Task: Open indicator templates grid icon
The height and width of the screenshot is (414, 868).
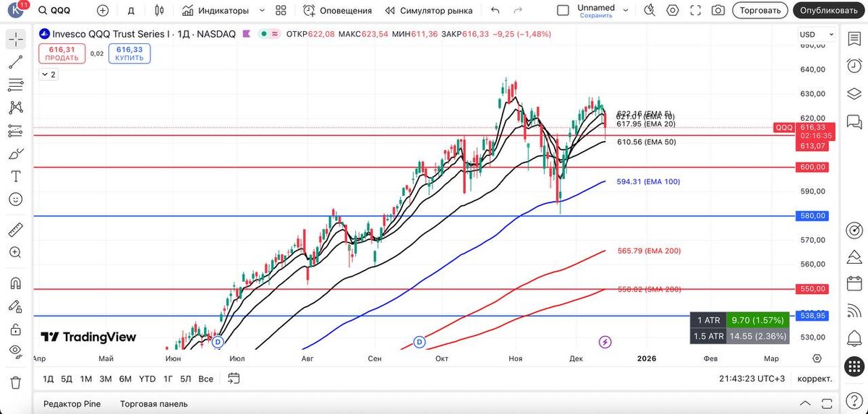Action: tap(281, 11)
